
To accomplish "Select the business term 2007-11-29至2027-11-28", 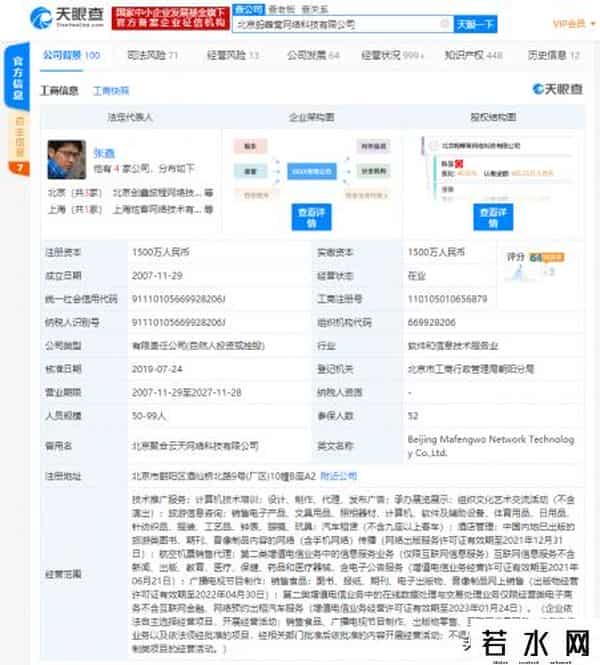I will [x=187, y=392].
